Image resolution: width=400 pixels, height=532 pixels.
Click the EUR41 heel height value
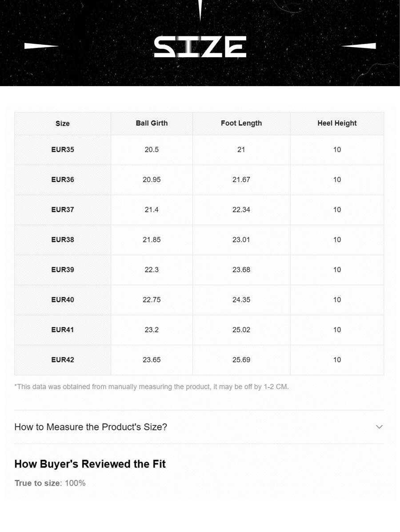337,330
